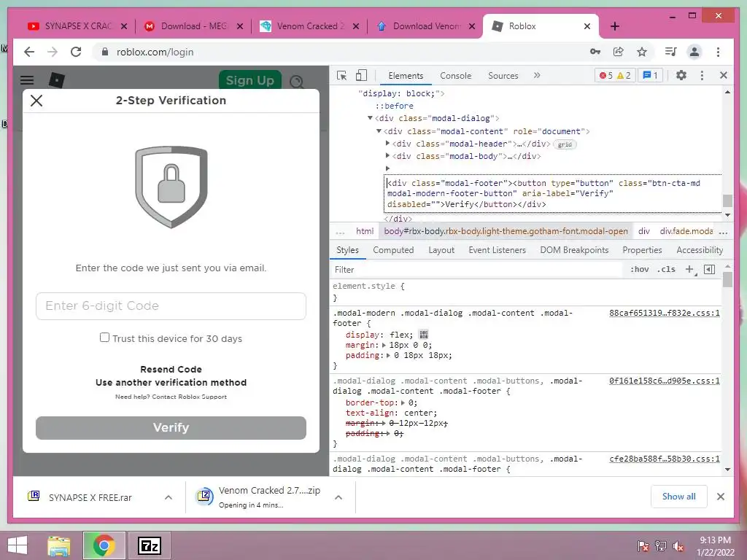The image size is (747, 560).
Task: Switch to the DevTools Sources tab
Action: pos(503,76)
